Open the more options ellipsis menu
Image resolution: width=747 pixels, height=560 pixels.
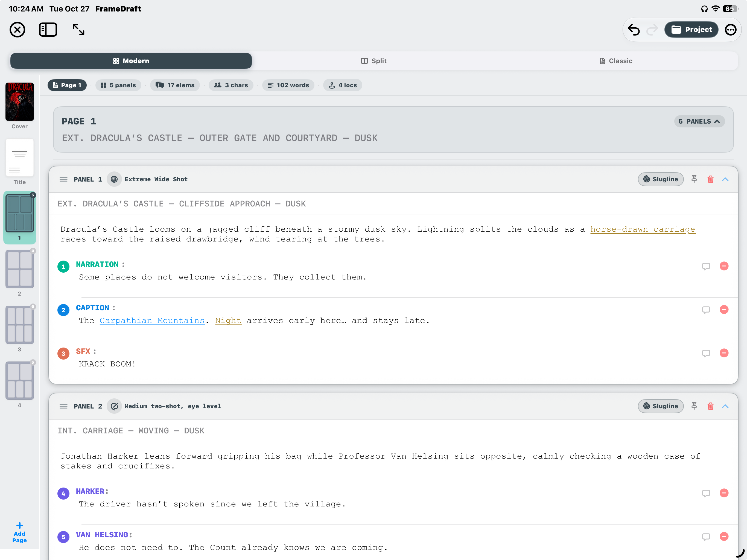(x=730, y=30)
